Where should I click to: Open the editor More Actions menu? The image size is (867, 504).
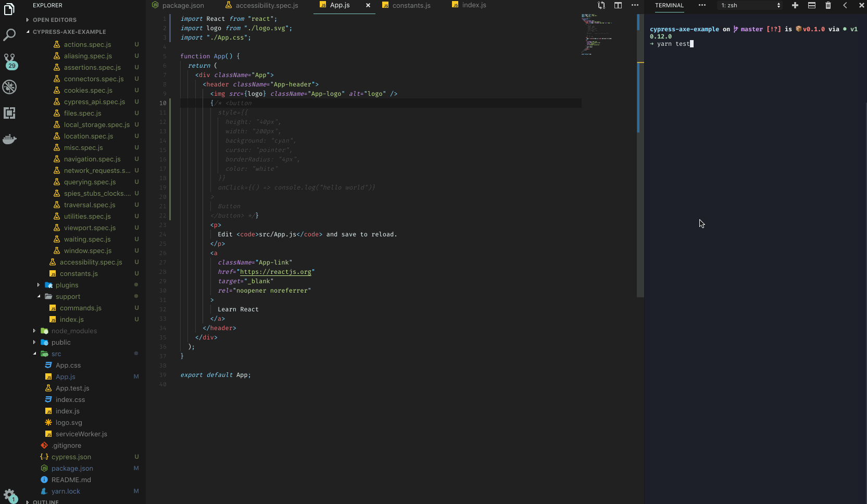coord(635,5)
